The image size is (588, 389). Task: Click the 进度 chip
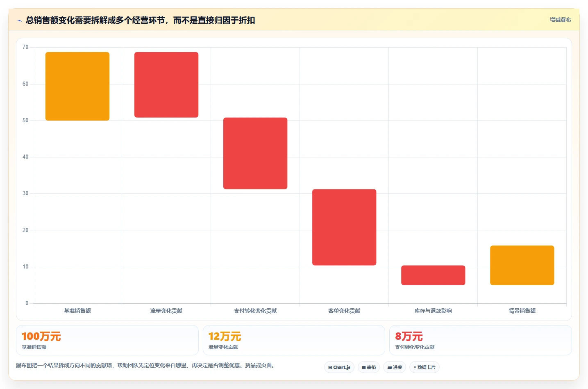(x=395, y=367)
